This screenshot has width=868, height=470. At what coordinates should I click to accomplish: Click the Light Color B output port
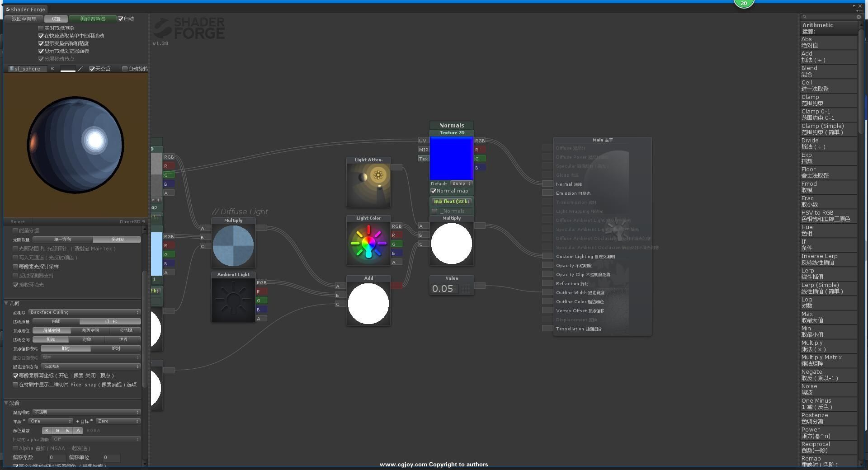396,253
